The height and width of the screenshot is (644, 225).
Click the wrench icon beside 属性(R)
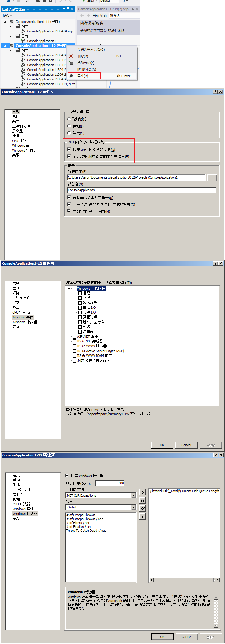(x=71, y=76)
